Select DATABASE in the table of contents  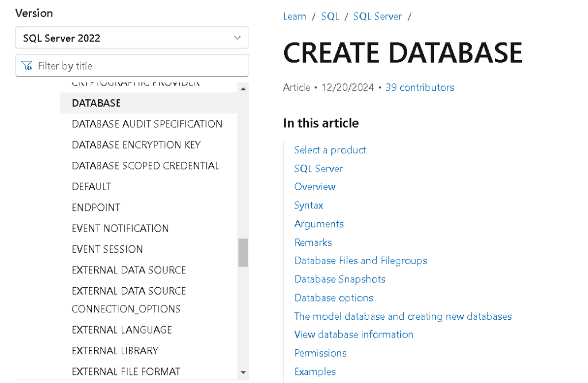(149, 103)
